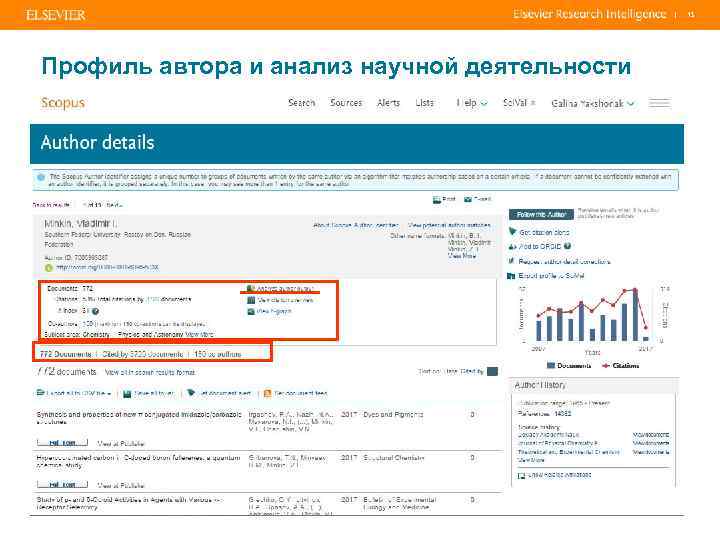Viewport: 720px width, 540px height.
Task: Click the green ORCID icon under Author ID
Action: tap(49, 267)
